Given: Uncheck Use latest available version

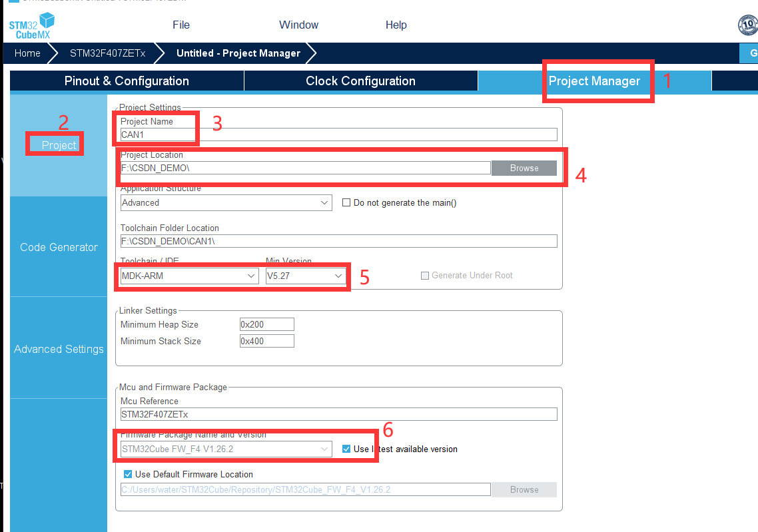Looking at the screenshot, I should point(346,449).
